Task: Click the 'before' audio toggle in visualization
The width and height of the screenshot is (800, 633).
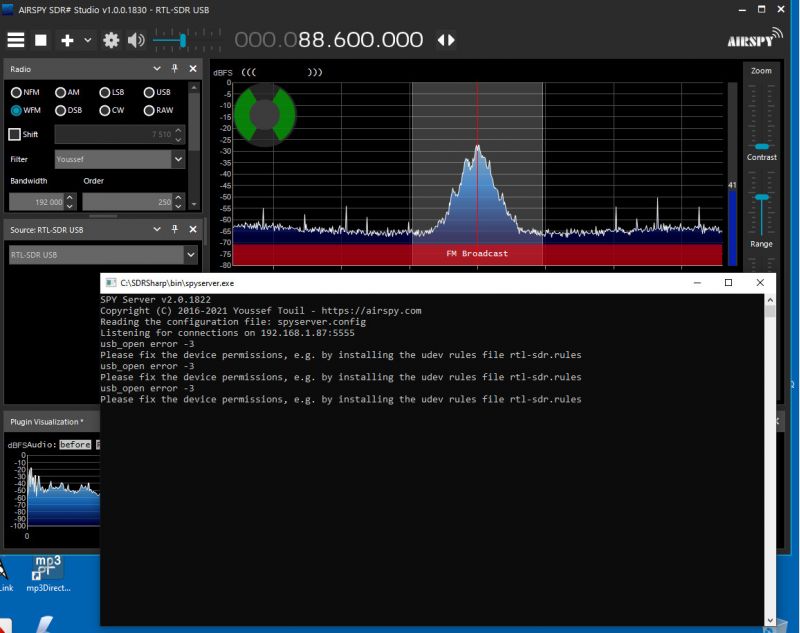Action: [x=75, y=445]
